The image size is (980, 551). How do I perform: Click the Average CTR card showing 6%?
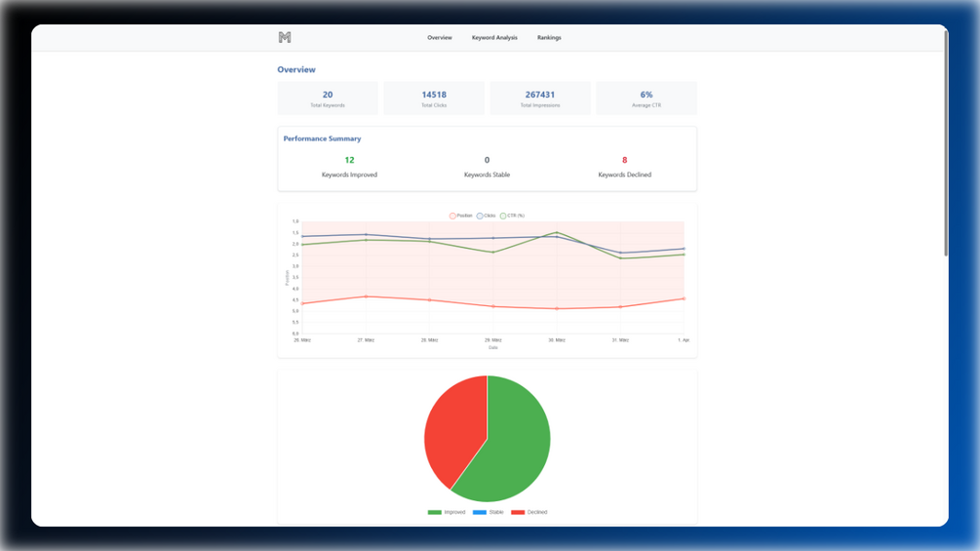[x=647, y=98]
